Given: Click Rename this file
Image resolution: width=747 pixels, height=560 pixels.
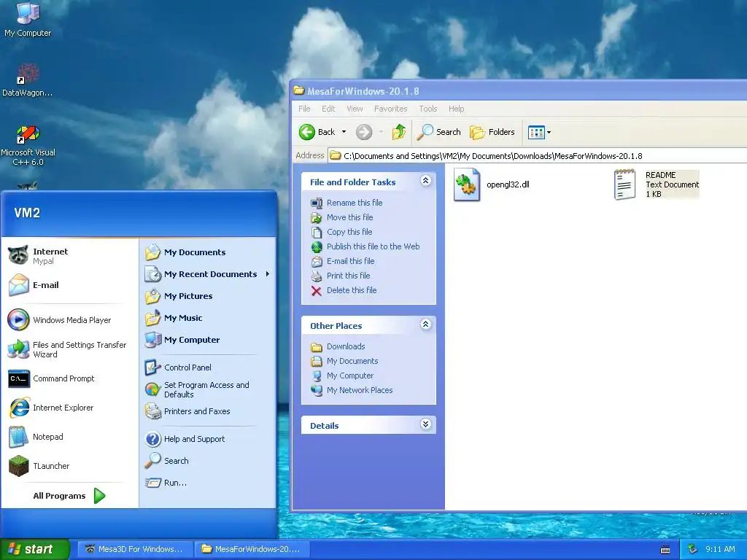Looking at the screenshot, I should point(347,203).
